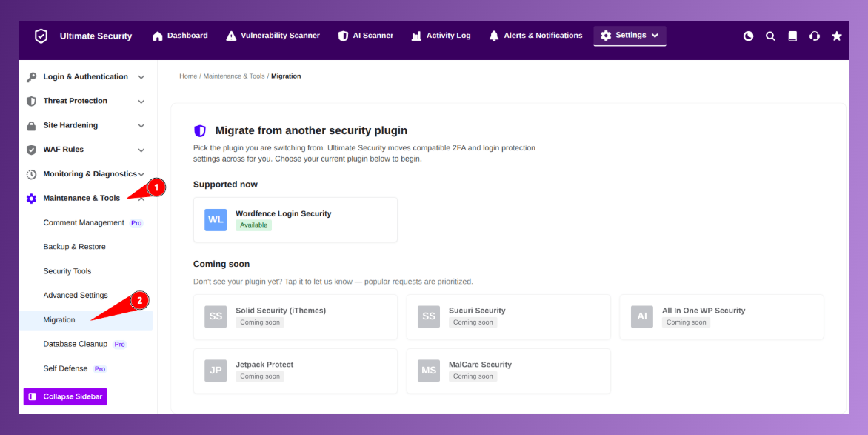868x435 pixels.
Task: Open Alerts & Notifications tab
Action: coord(536,36)
